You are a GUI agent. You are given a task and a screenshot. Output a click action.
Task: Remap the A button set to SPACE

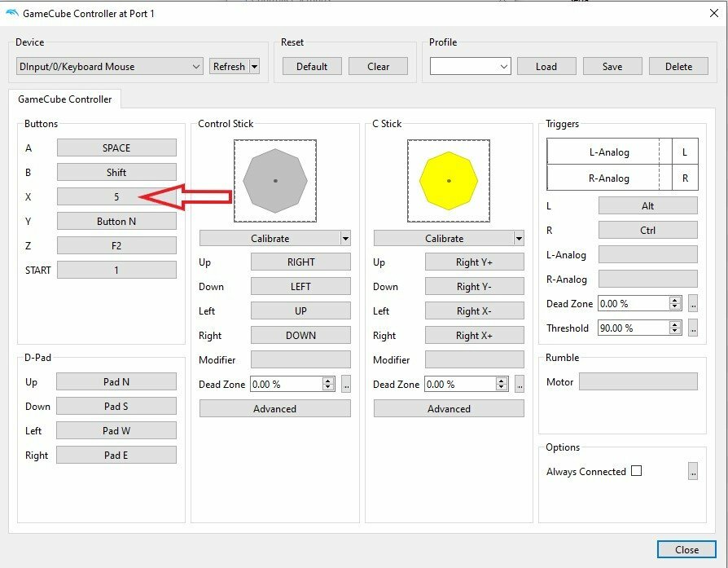tap(116, 148)
